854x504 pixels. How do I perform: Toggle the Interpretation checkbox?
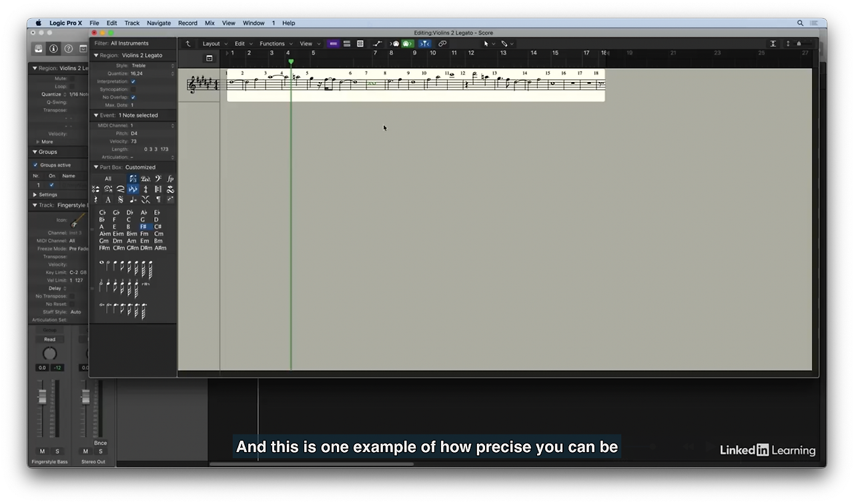click(133, 81)
